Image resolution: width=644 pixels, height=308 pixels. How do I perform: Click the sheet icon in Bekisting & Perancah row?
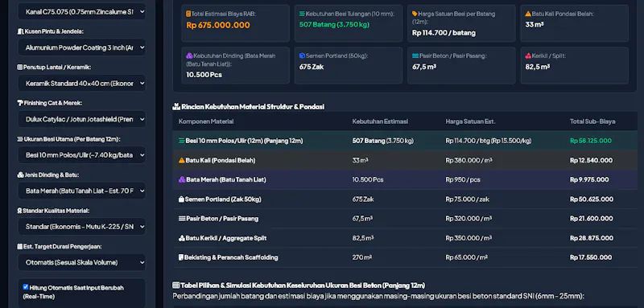point(180,257)
